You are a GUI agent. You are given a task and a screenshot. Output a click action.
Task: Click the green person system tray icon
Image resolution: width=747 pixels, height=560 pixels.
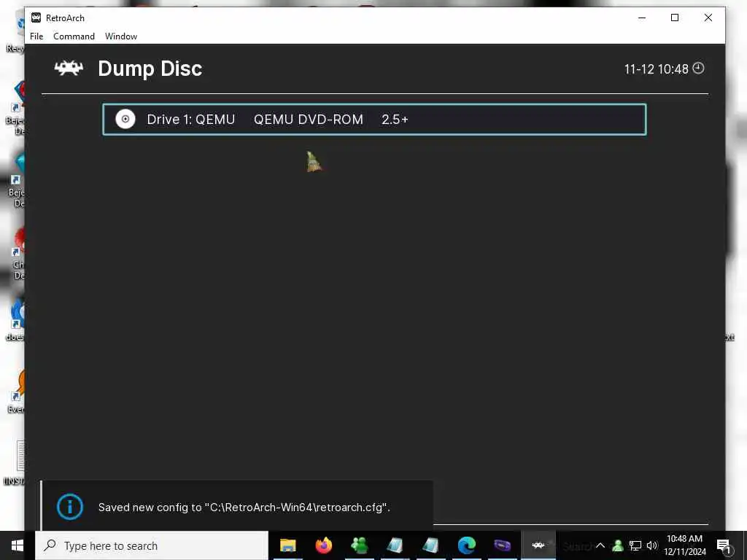pyautogui.click(x=617, y=545)
